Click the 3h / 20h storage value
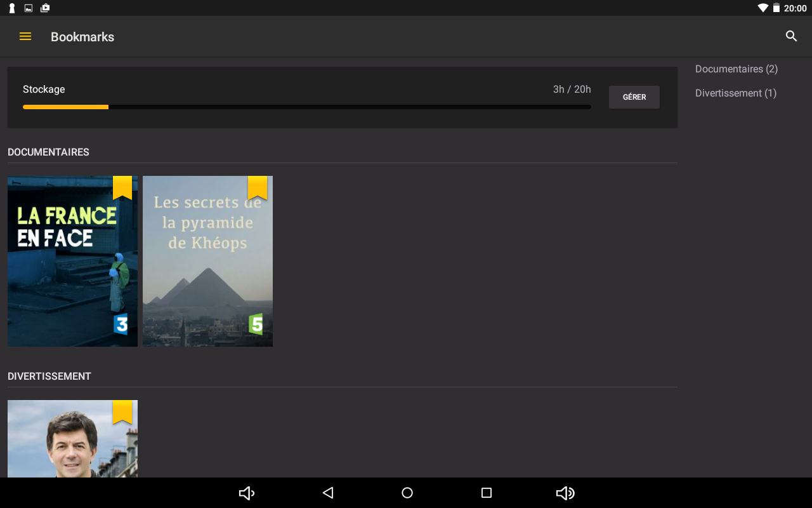The width and height of the screenshot is (812, 508). pos(572,90)
